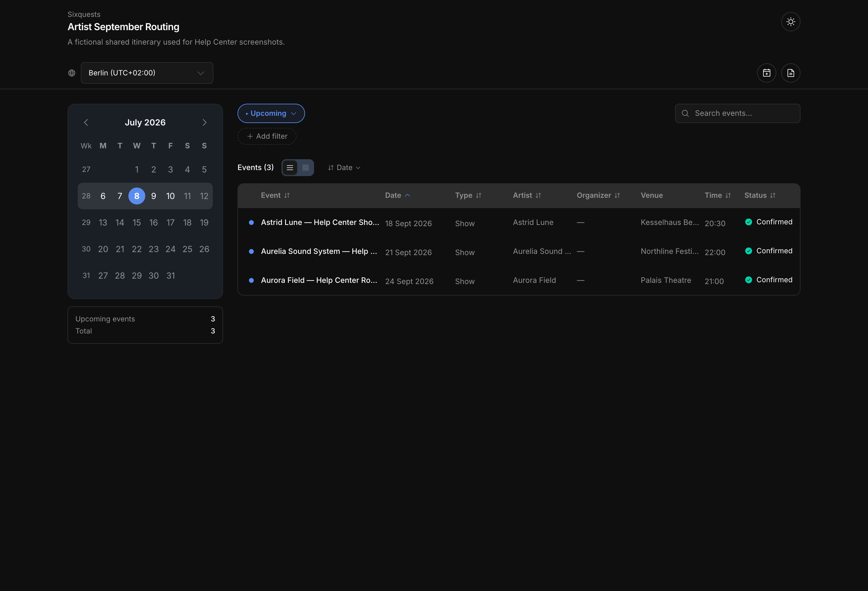This screenshot has width=868, height=591.
Task: Click the Astrid Lune artist cell
Action: point(533,222)
